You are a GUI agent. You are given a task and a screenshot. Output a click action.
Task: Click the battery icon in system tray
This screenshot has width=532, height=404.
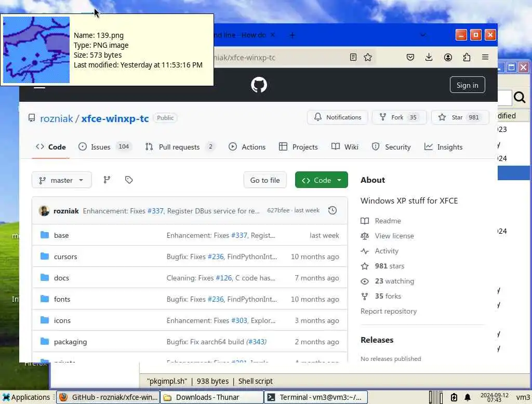(x=454, y=397)
